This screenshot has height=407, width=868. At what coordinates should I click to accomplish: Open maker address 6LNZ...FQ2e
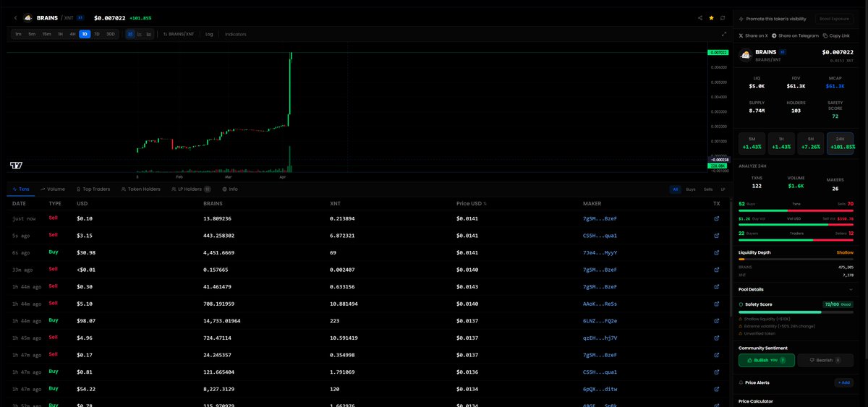pyautogui.click(x=600, y=320)
